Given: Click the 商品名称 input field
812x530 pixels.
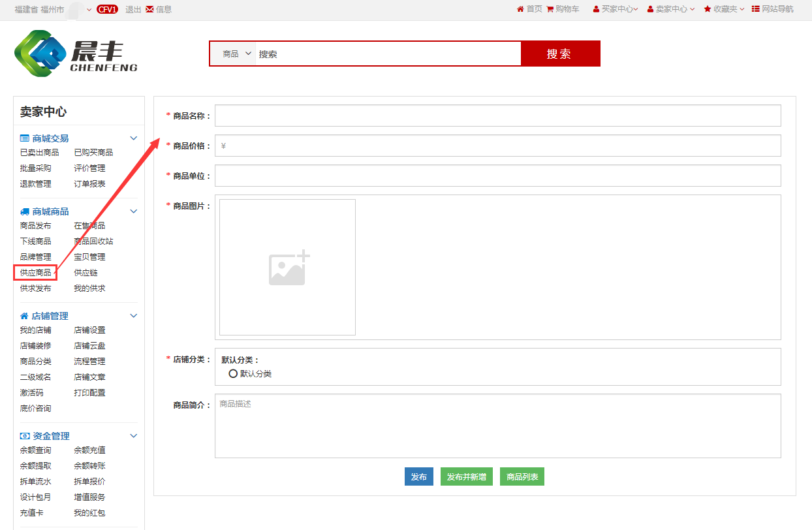Looking at the screenshot, I should 497,116.
